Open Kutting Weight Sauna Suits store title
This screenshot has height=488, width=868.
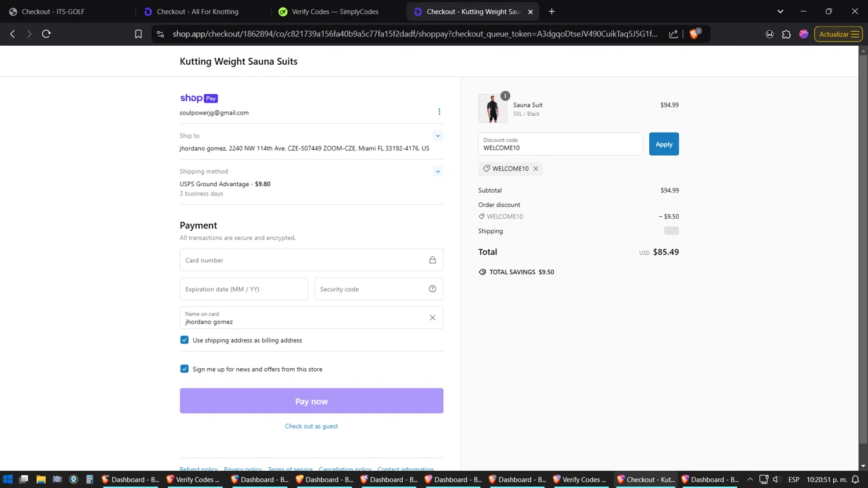238,61
